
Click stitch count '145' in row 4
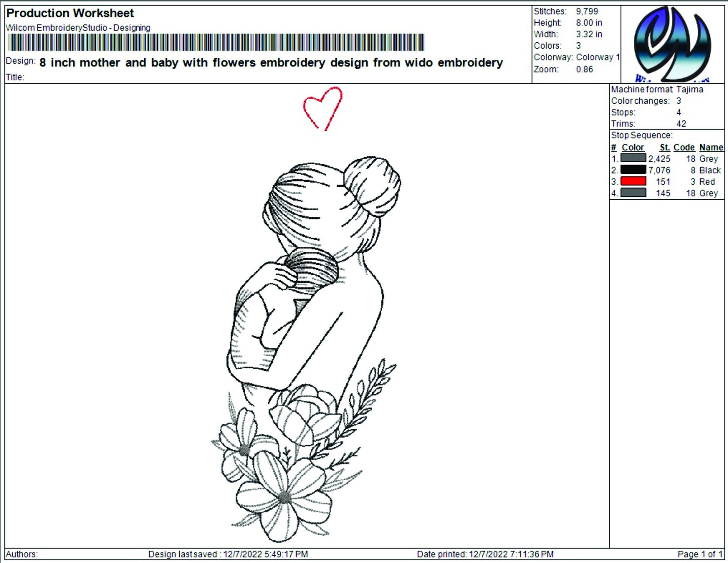point(663,193)
